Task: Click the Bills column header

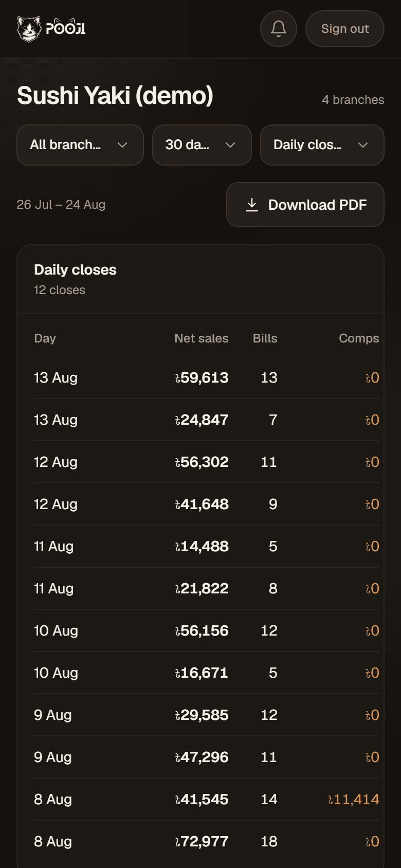Action: pos(265,338)
